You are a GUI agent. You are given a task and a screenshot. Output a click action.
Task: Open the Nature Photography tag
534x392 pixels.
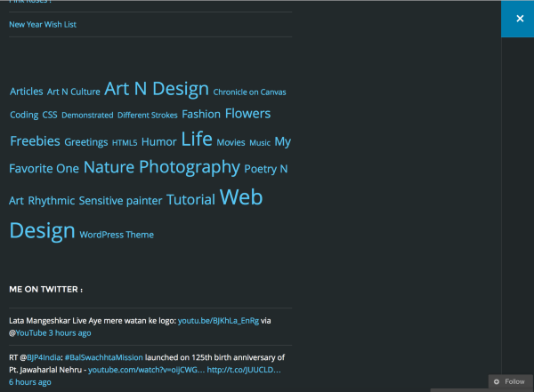pyautogui.click(x=162, y=167)
